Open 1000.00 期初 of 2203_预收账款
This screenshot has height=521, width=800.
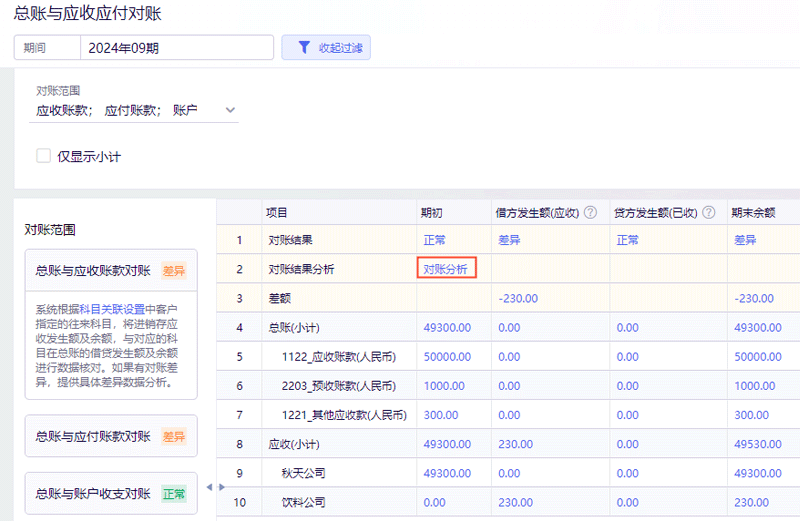(x=444, y=386)
